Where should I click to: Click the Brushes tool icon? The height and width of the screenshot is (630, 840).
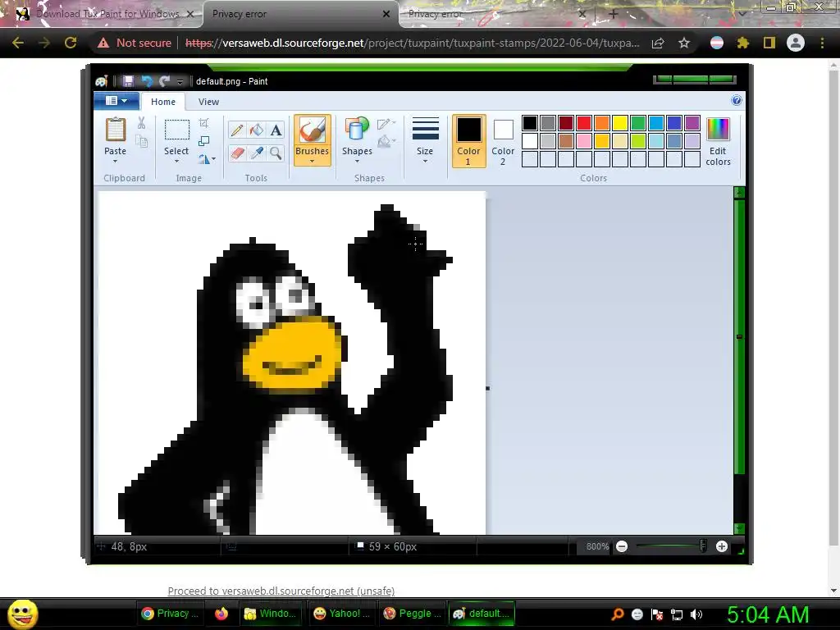tap(312, 130)
